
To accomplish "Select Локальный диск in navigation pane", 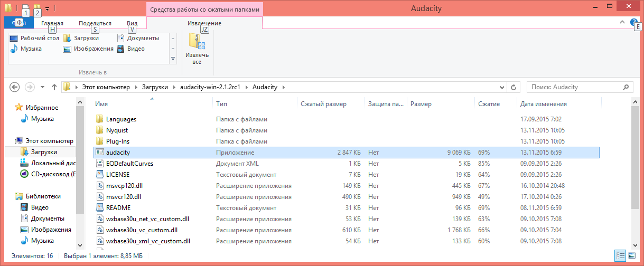I will click(53, 163).
